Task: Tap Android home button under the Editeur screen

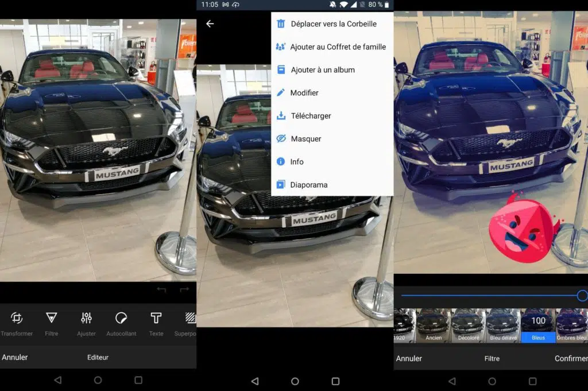Action: point(98,380)
